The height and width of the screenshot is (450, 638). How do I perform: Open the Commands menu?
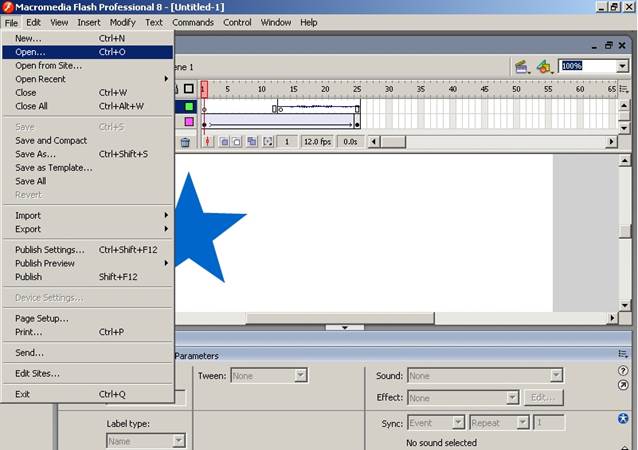(193, 23)
